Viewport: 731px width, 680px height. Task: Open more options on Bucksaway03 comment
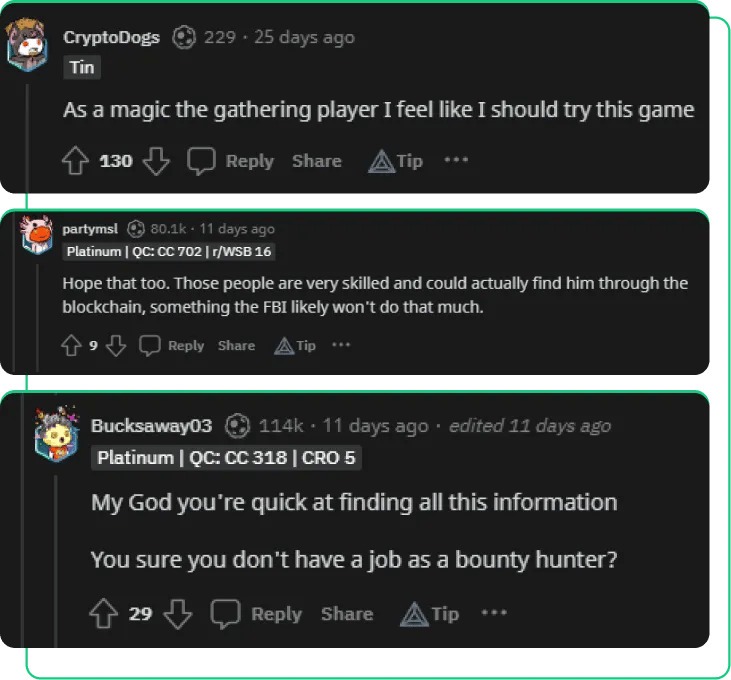tap(494, 612)
